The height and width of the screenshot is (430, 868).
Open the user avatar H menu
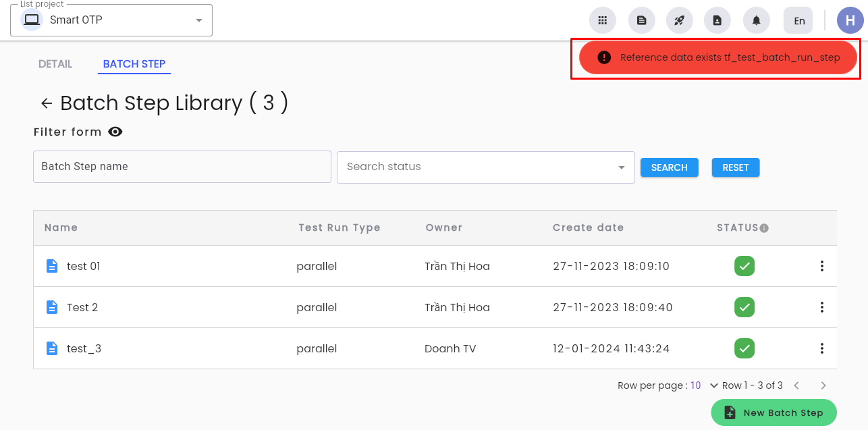coord(850,20)
